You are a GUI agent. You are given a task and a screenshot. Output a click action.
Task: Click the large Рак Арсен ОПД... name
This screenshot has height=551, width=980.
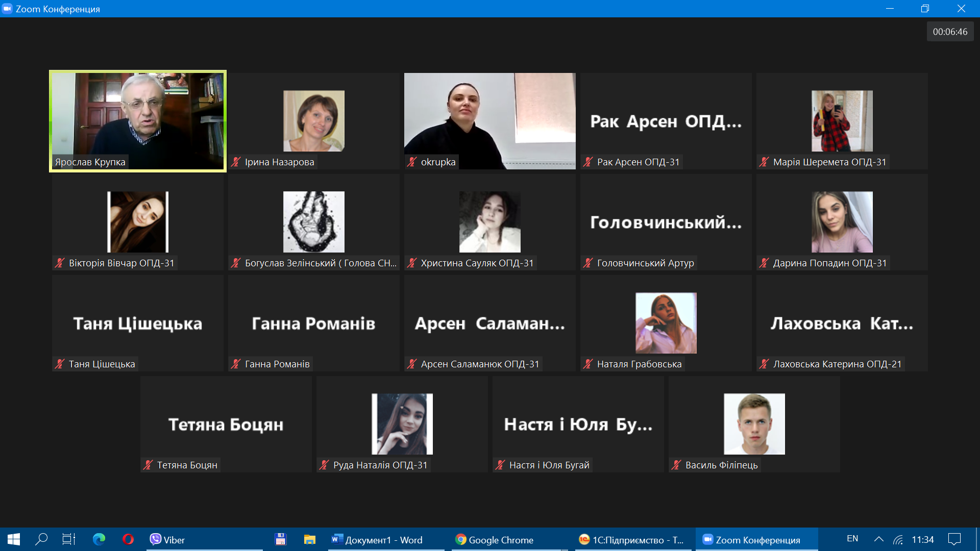point(666,121)
